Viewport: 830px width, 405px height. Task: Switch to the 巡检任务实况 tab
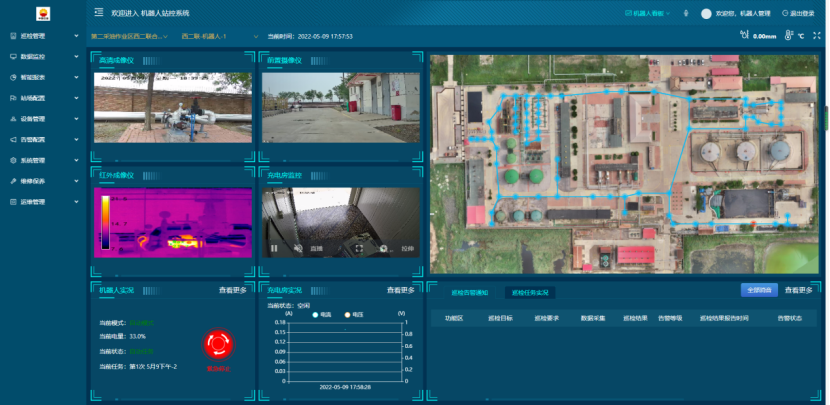point(530,293)
